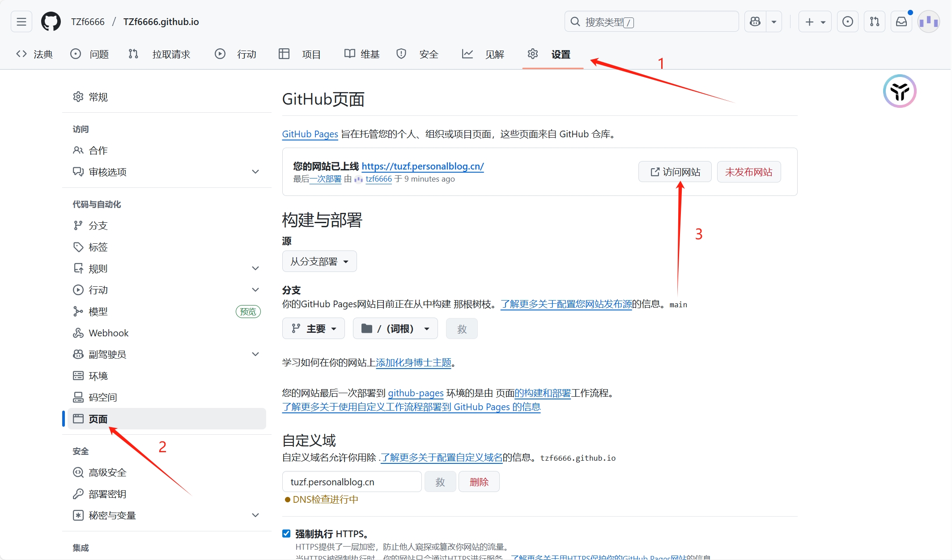Expand the 审核选项 sidebar section
Viewport: 952px width, 560px height.
click(x=255, y=172)
